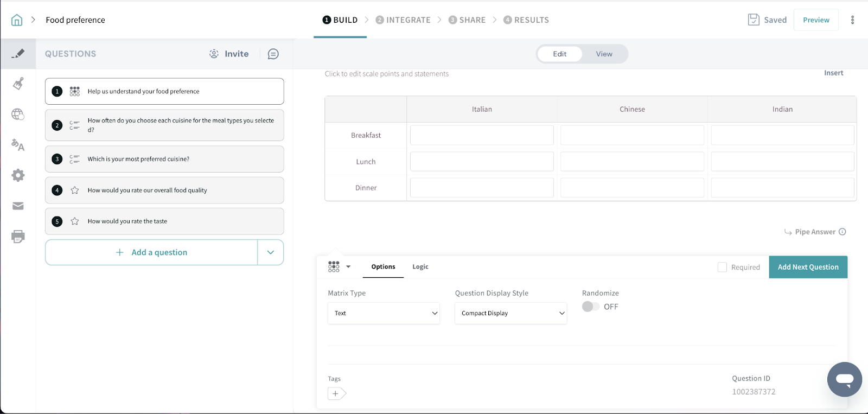Open the email envelope sidebar icon
The height and width of the screenshot is (414, 868).
(x=18, y=206)
